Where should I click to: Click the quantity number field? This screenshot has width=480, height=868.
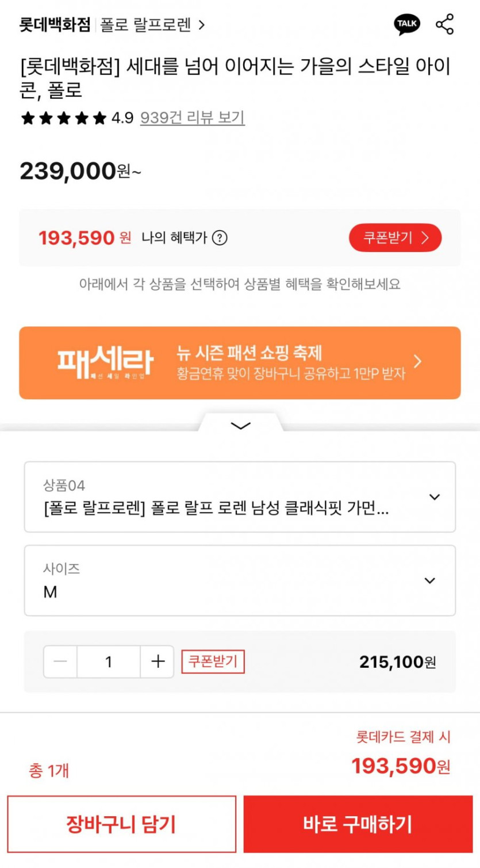point(109,662)
